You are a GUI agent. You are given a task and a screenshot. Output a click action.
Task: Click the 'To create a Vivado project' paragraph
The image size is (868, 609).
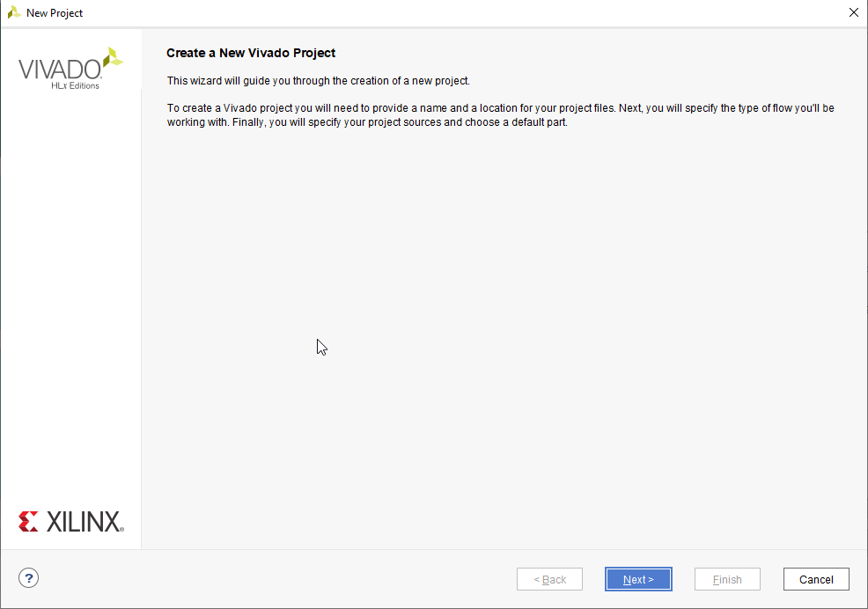(500, 114)
